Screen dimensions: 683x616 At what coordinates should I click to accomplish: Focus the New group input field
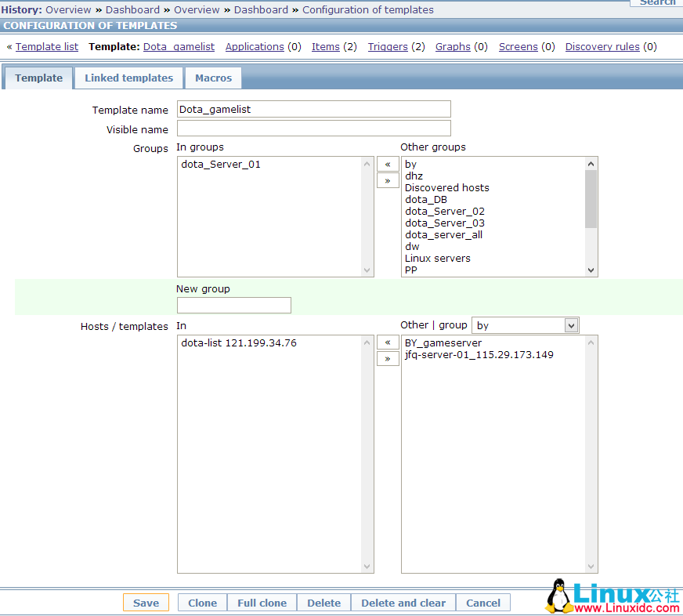233,306
